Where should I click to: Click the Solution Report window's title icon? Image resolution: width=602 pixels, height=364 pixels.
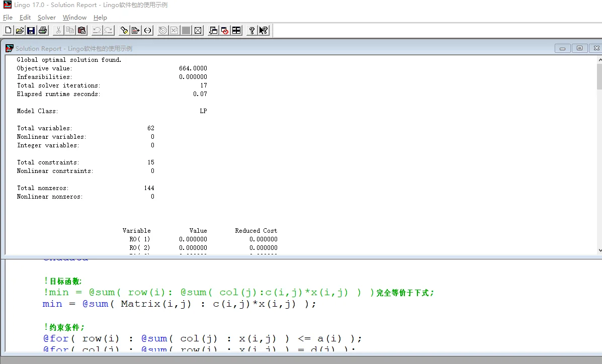tap(10, 48)
